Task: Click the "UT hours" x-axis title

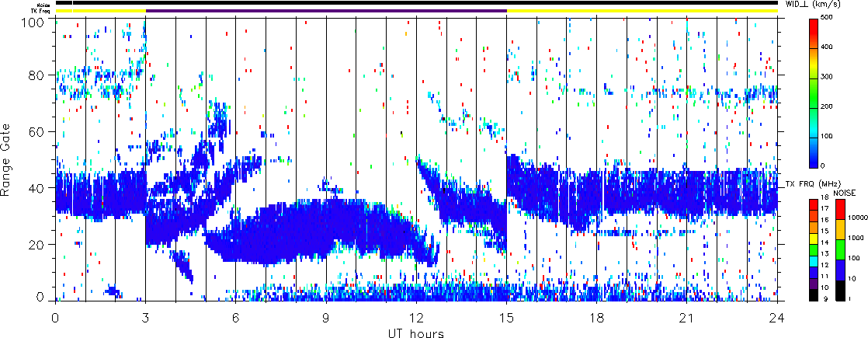Action: [417, 333]
